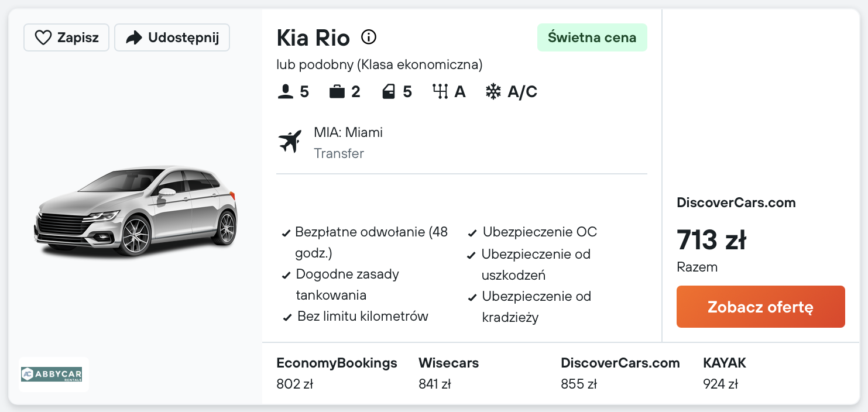Click the airplane pickup location icon
Image resolution: width=868 pixels, height=412 pixels.
click(x=290, y=142)
